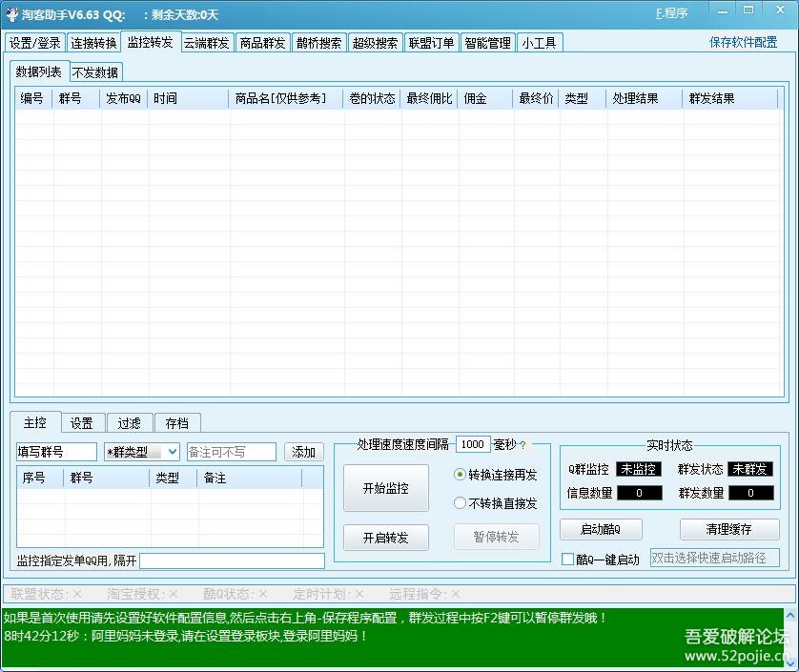Click the 1000 speed interval field
The image size is (799, 672).
tap(472, 444)
